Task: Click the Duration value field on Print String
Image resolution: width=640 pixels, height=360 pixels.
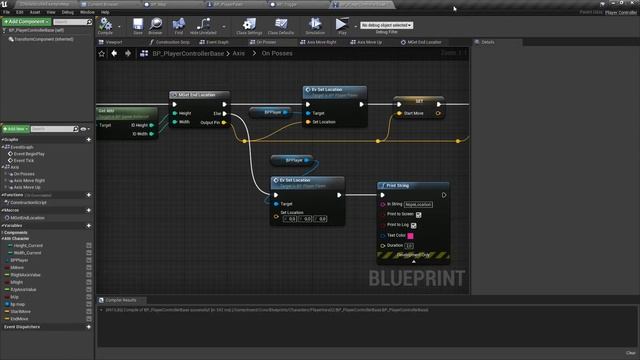Action: 409,246
